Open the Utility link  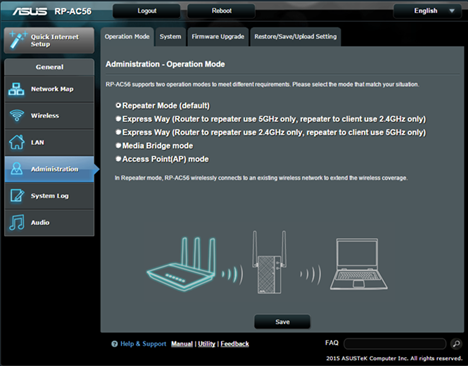tap(207, 344)
